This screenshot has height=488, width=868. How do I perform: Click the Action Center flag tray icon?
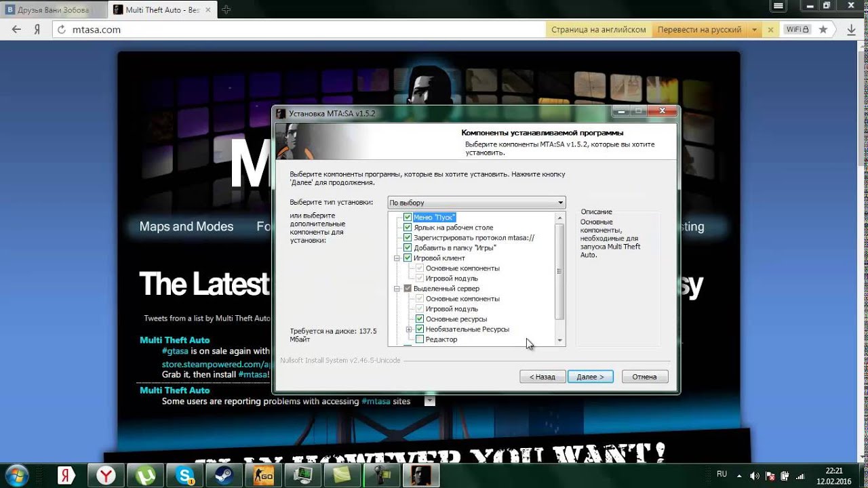(x=771, y=476)
